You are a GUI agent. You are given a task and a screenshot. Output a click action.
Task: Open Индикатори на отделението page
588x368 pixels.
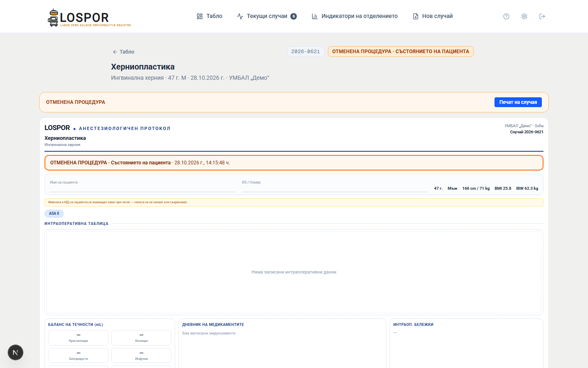click(354, 16)
